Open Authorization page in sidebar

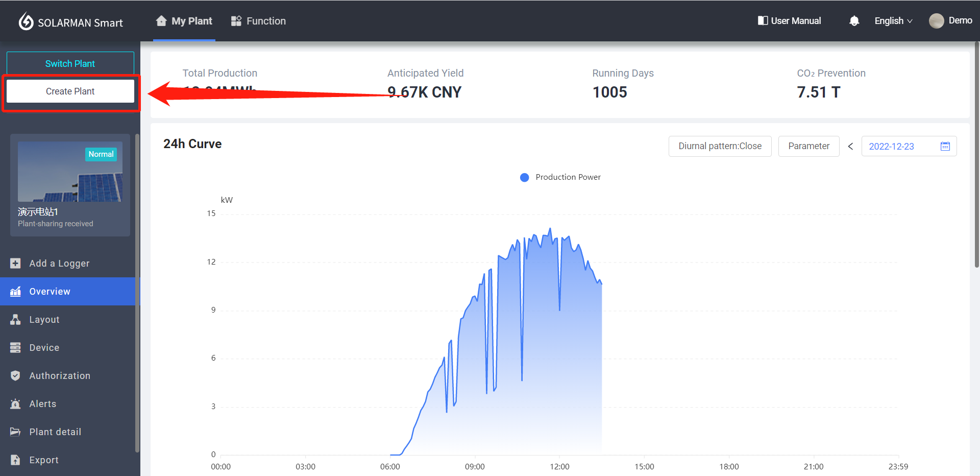tap(60, 376)
